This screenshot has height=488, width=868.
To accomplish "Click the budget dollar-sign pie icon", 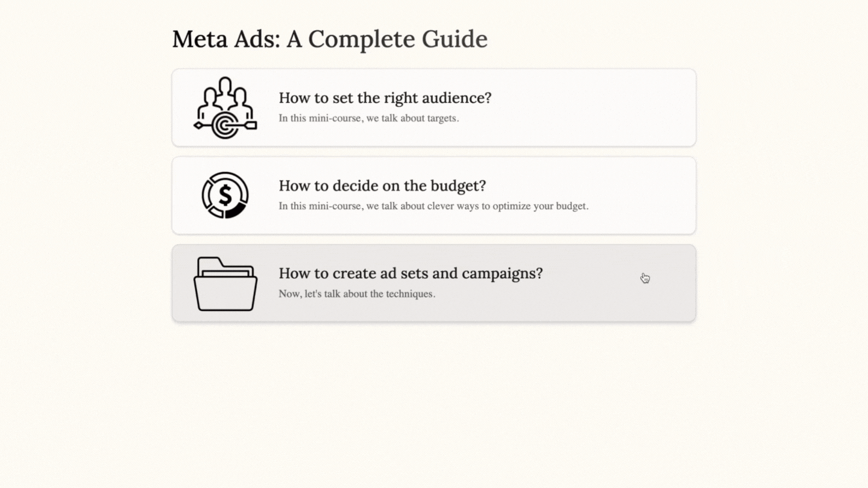I will click(225, 195).
